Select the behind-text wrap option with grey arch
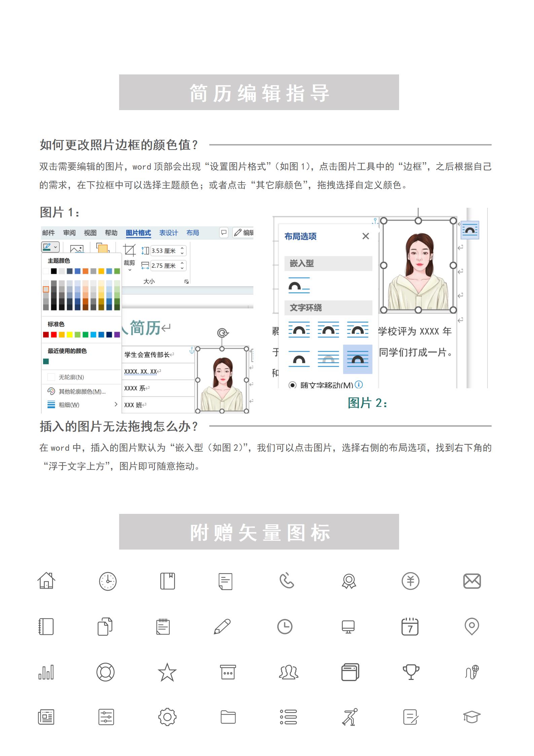The image size is (534, 756). tap(328, 359)
